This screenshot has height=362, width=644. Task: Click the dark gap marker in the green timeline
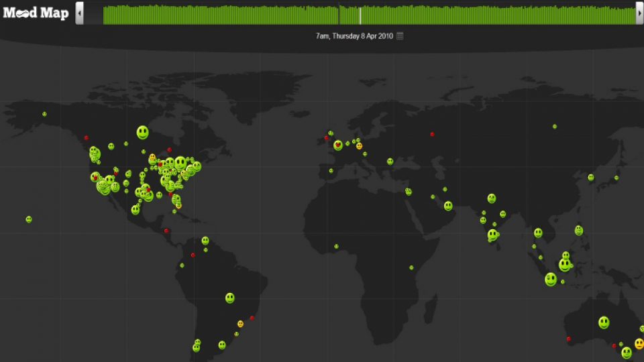pyautogui.click(x=339, y=14)
